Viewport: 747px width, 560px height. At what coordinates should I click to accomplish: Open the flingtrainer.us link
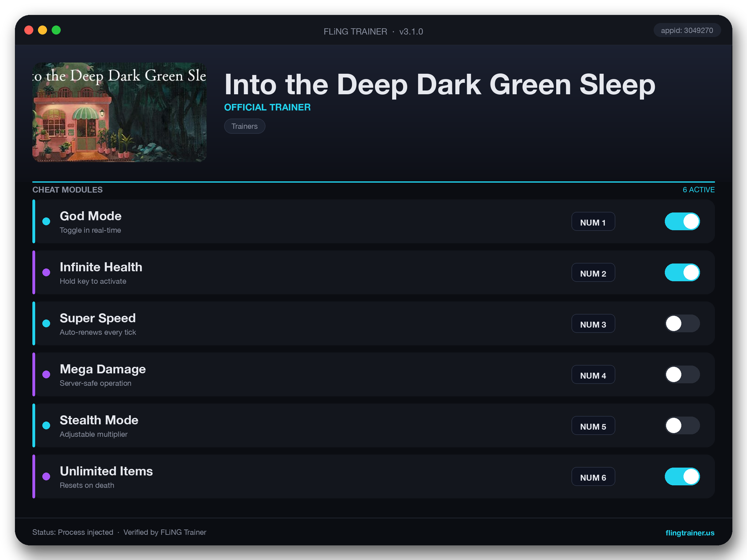(x=690, y=533)
